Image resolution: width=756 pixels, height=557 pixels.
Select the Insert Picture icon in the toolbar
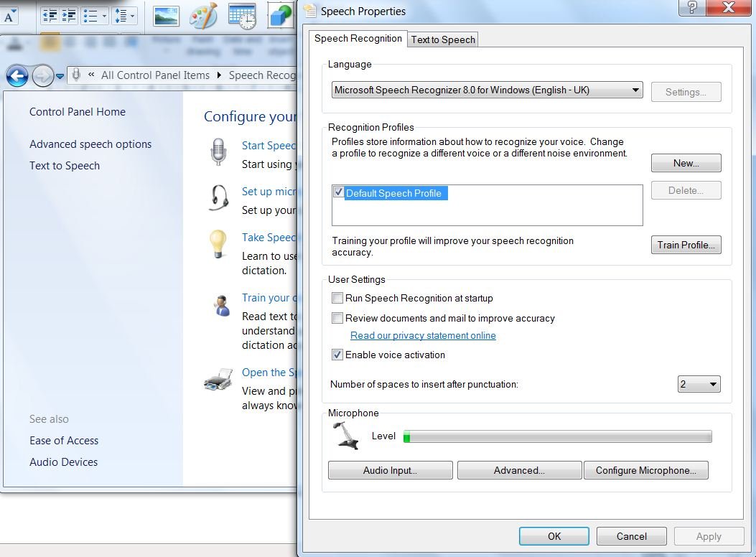(166, 15)
